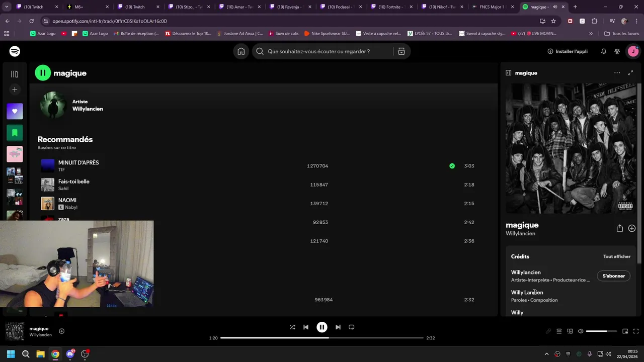The image size is (644, 362).
Task: Open the notifications bell
Action: (604, 51)
